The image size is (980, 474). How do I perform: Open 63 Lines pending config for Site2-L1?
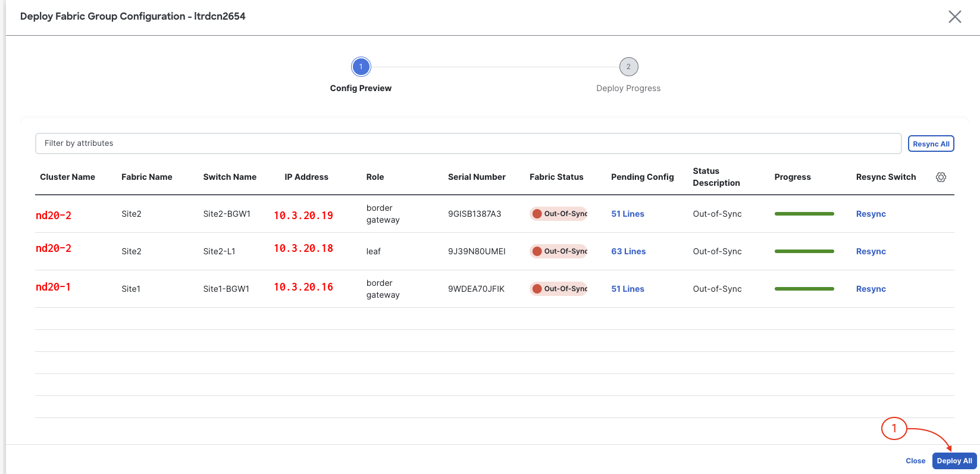coord(628,251)
